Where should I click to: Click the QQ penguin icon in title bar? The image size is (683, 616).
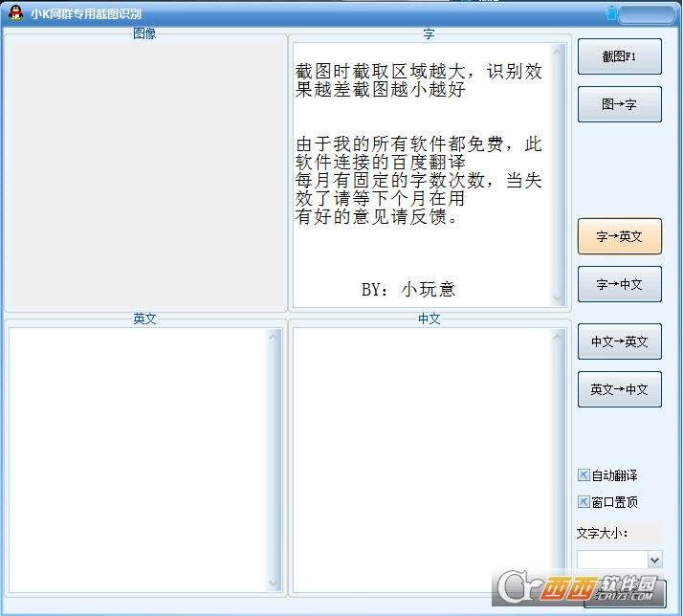(15, 13)
